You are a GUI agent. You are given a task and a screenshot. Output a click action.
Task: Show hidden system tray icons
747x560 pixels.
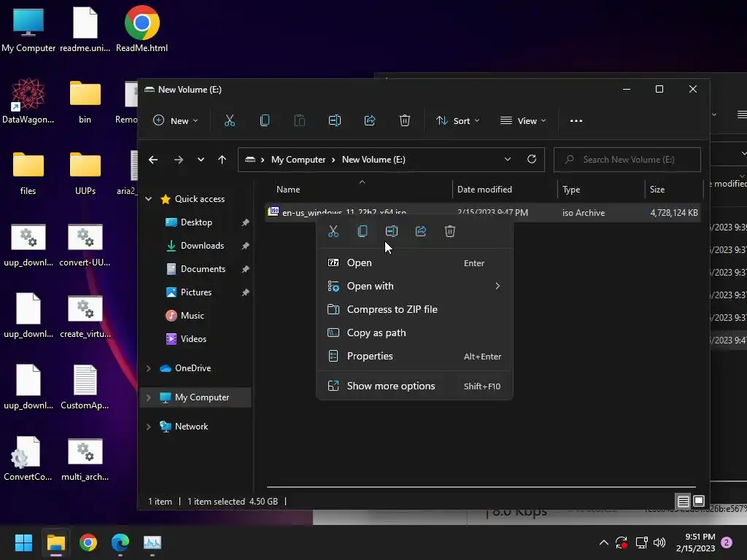click(603, 542)
